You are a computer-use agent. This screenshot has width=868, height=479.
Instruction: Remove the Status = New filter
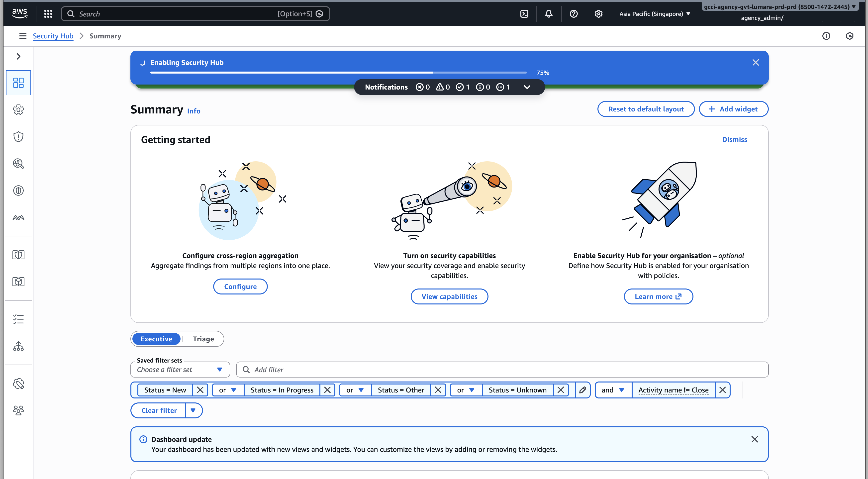coord(200,390)
